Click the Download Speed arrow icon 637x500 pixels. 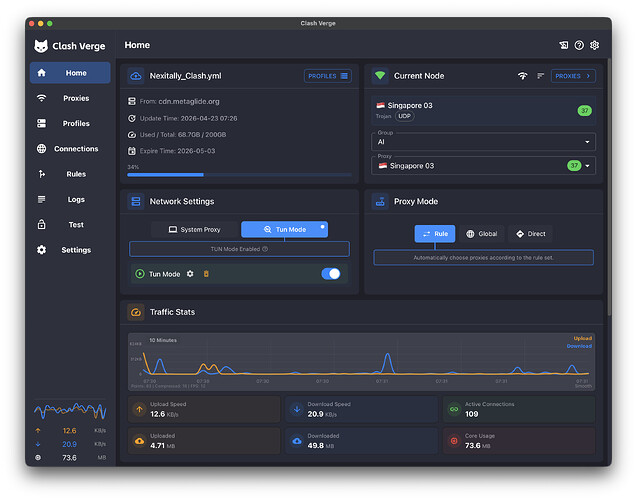(x=297, y=409)
